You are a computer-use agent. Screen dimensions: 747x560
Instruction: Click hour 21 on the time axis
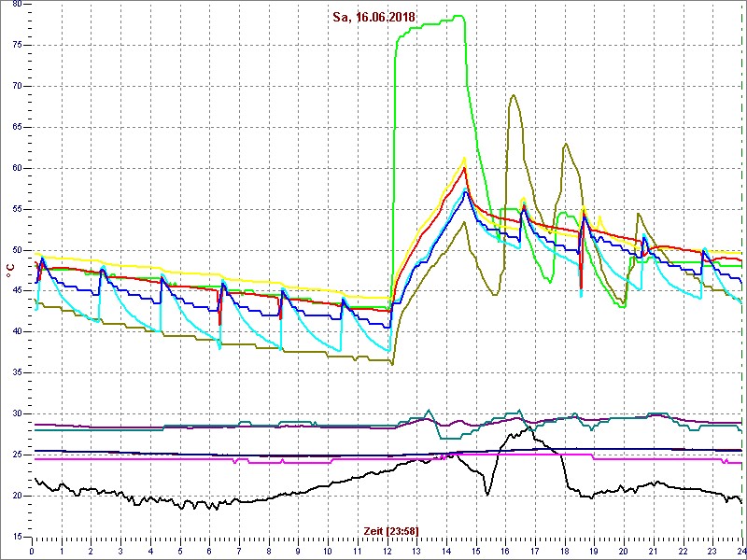click(653, 551)
